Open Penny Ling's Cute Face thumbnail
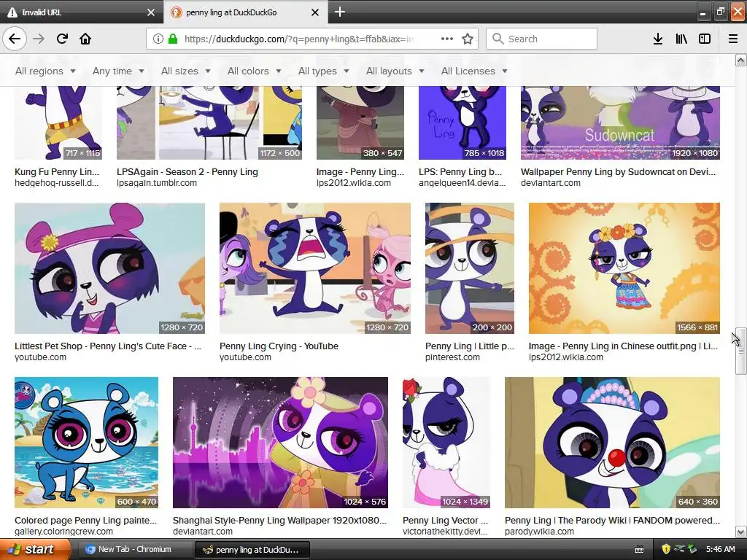The image size is (747, 560). coord(109,268)
